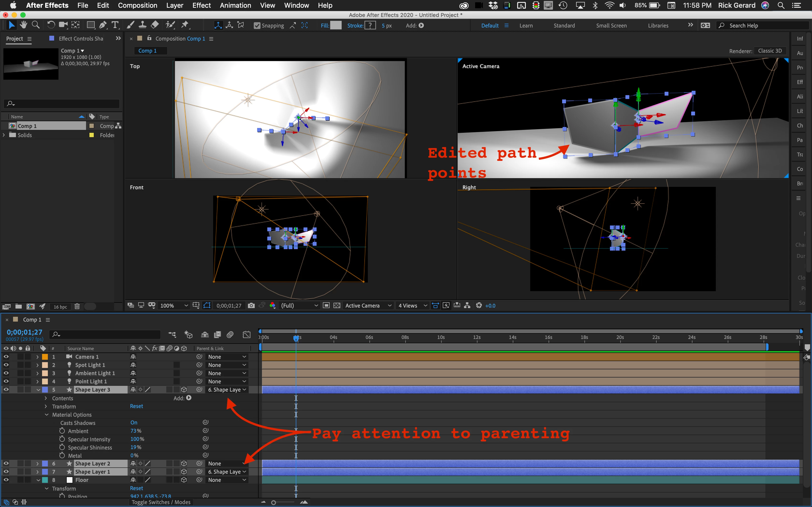Select the Zoom tool in toolbar
This screenshot has height=507, width=812.
(x=36, y=25)
